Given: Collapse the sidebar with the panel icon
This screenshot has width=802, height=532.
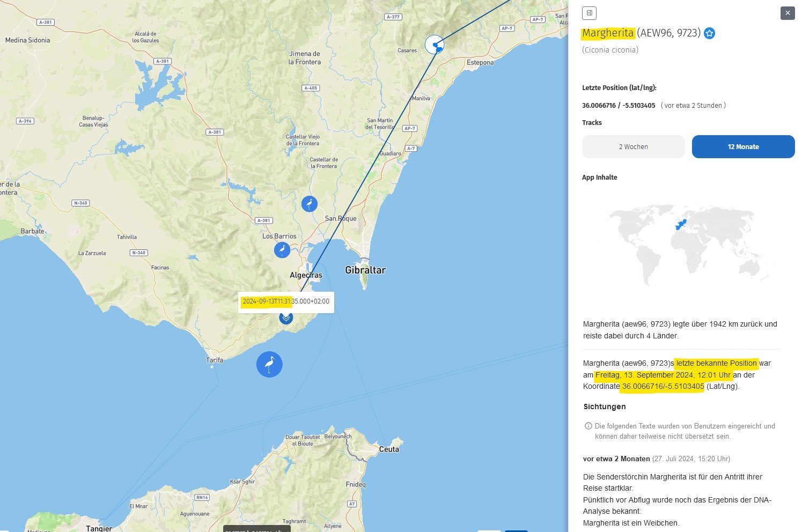Looking at the screenshot, I should point(589,13).
